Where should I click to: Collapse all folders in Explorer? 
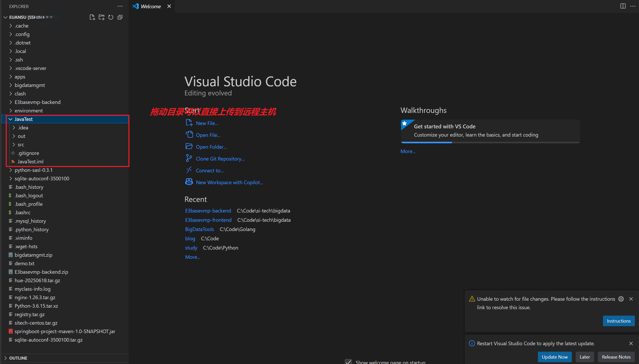click(120, 17)
